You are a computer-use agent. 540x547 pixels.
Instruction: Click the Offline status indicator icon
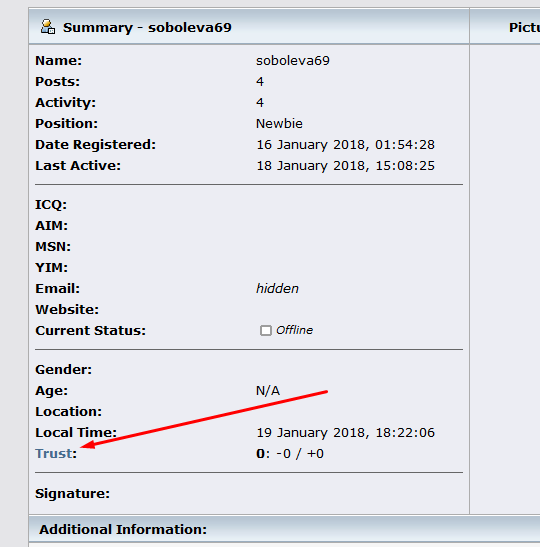coord(265,330)
